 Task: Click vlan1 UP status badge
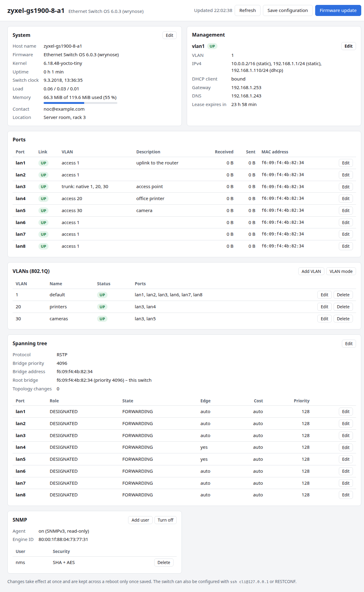coord(212,46)
